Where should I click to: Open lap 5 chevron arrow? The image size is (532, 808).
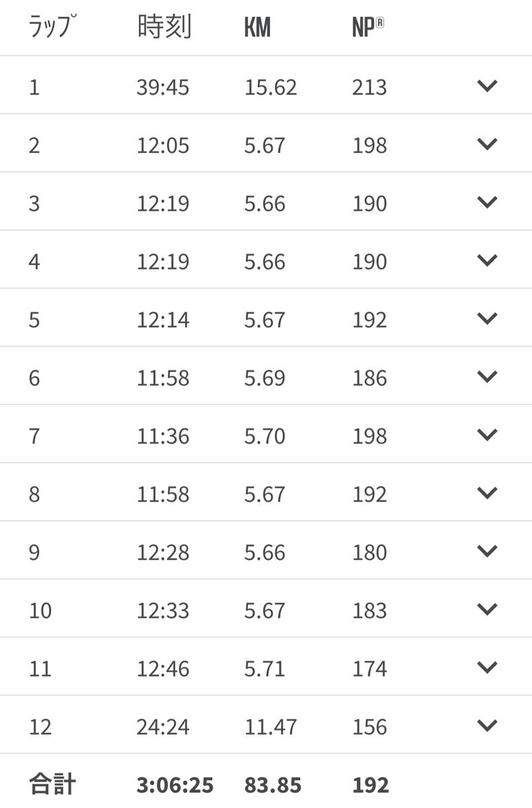(486, 318)
